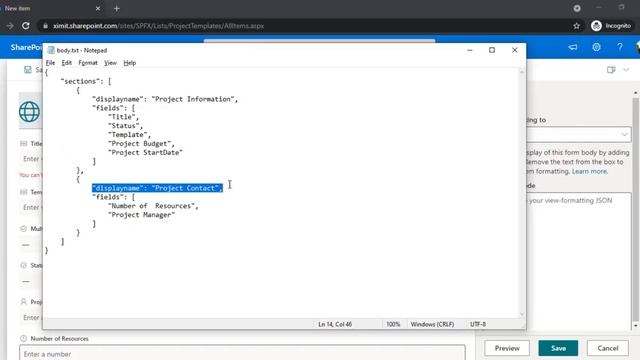
Task: Click the "sections" line in Notepad
Action: [x=85, y=81]
